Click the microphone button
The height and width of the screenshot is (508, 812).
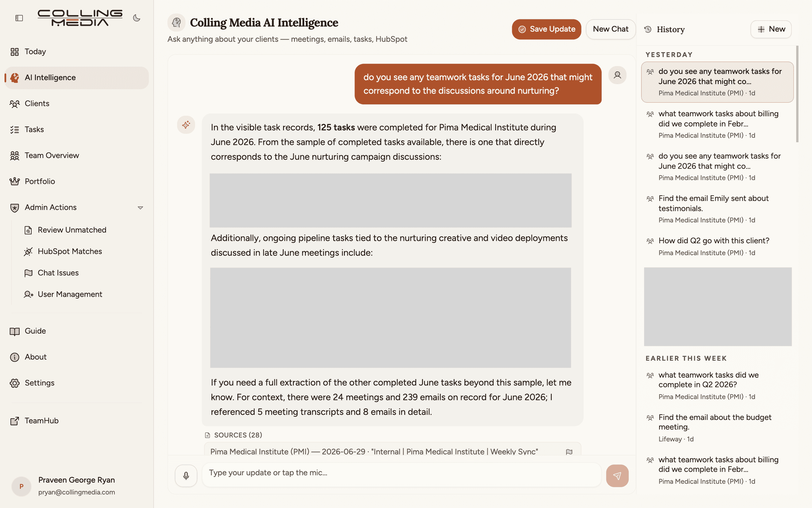[186, 476]
